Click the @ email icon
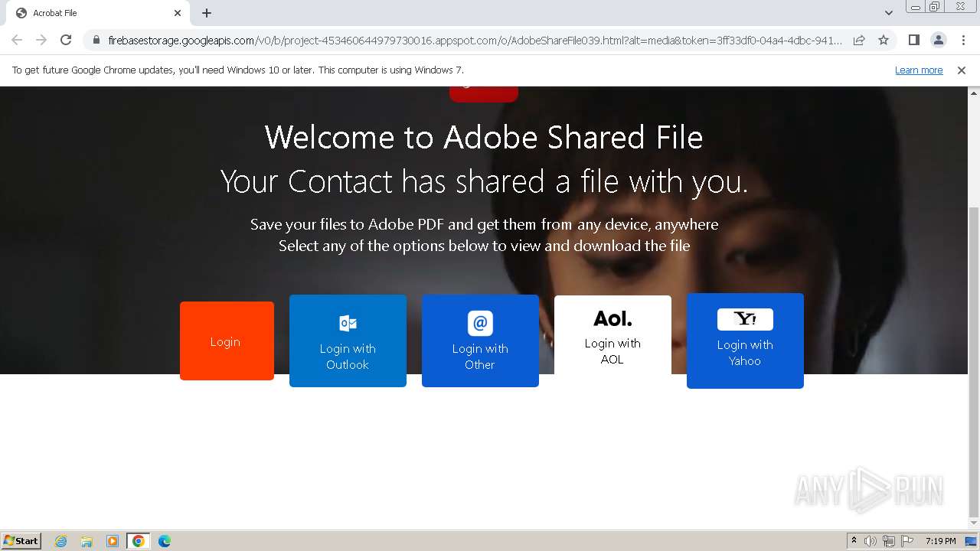The height and width of the screenshot is (551, 980). [480, 323]
